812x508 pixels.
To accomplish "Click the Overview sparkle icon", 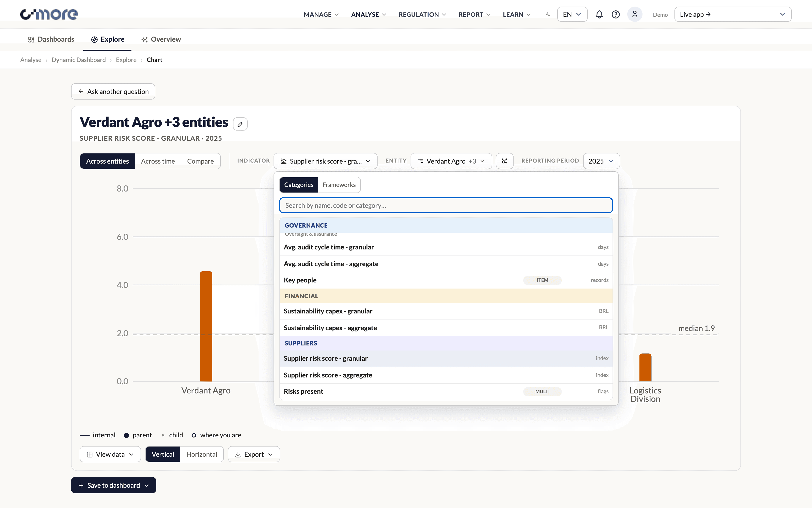I will (145, 40).
